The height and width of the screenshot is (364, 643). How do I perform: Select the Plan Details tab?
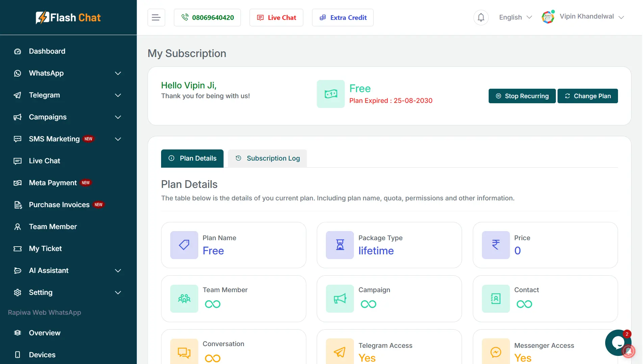click(x=192, y=158)
